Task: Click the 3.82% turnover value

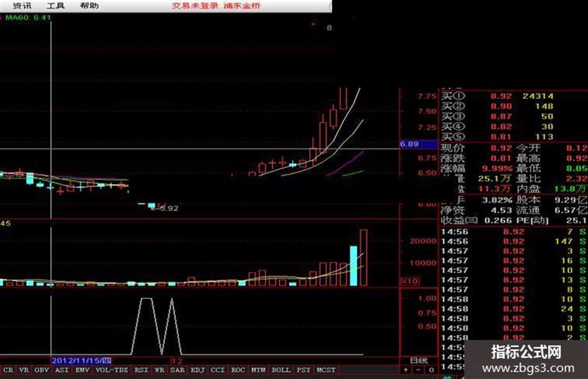Action: [497, 200]
